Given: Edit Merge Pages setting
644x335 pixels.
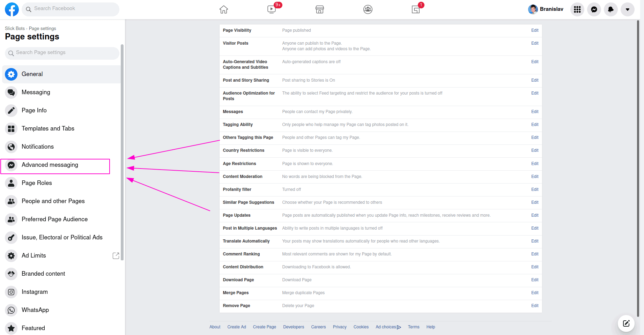Looking at the screenshot, I should point(535,293).
